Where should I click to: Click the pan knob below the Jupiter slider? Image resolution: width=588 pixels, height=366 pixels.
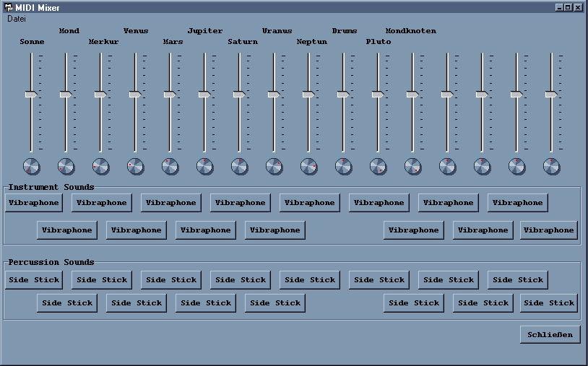click(204, 166)
